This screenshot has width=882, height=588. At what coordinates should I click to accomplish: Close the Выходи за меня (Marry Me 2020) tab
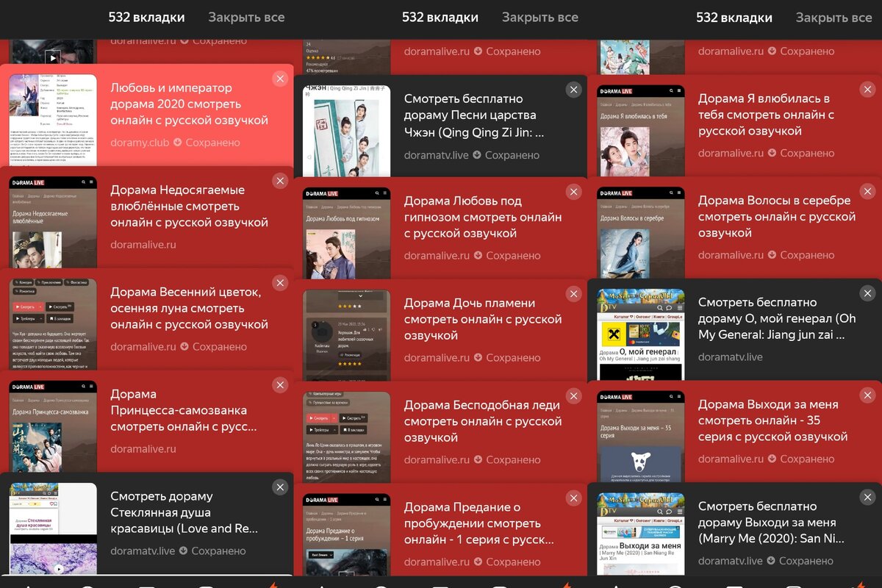(x=867, y=498)
